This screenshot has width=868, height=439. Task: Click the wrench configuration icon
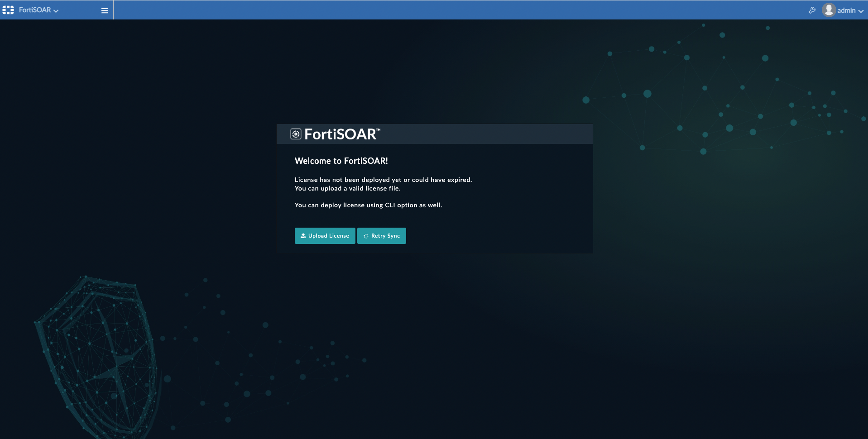812,9
